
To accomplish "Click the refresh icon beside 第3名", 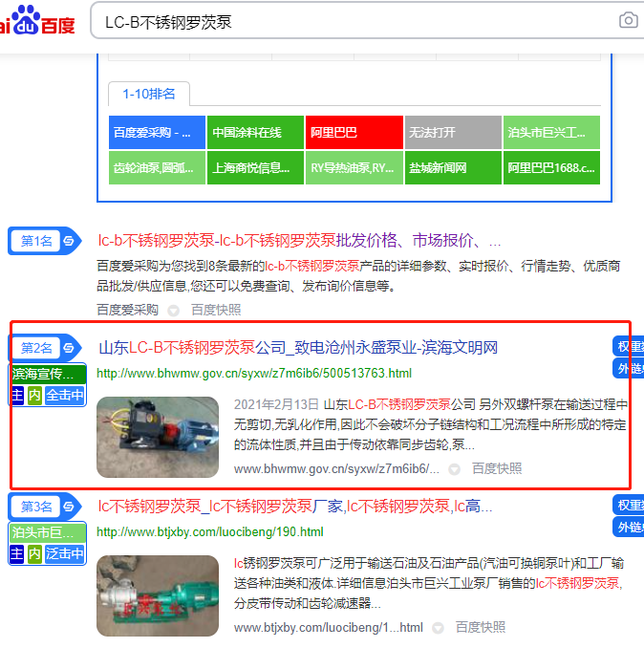I will 69,507.
